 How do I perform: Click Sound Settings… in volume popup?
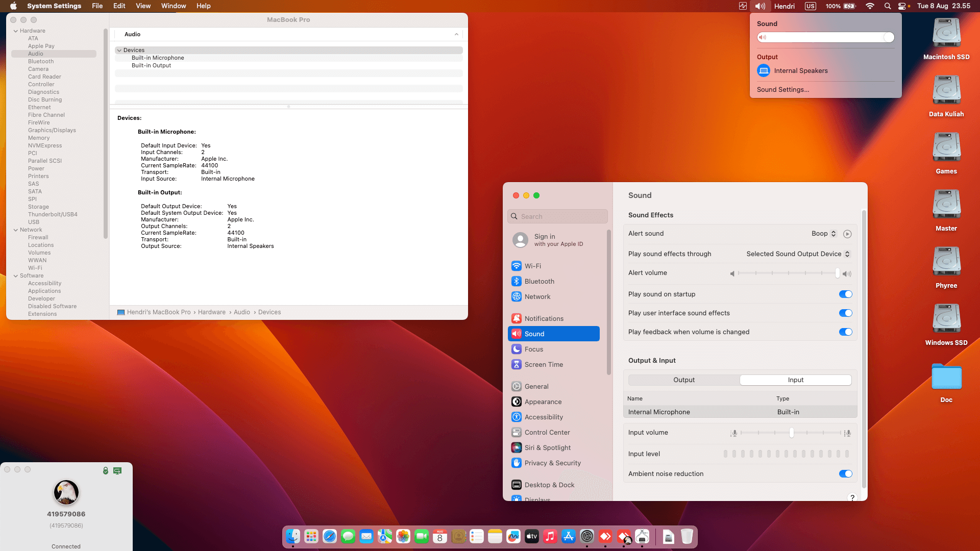point(783,90)
